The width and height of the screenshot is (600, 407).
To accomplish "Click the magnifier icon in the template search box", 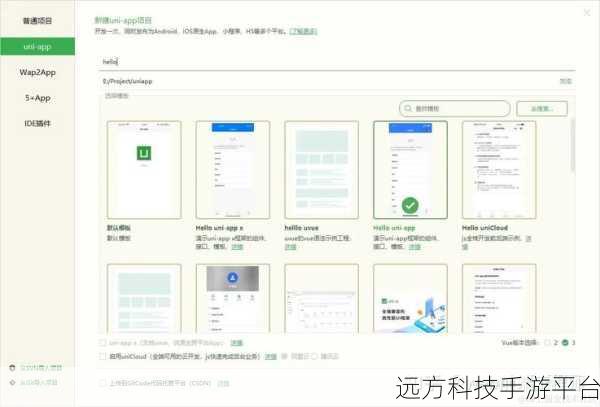I will click(x=408, y=109).
